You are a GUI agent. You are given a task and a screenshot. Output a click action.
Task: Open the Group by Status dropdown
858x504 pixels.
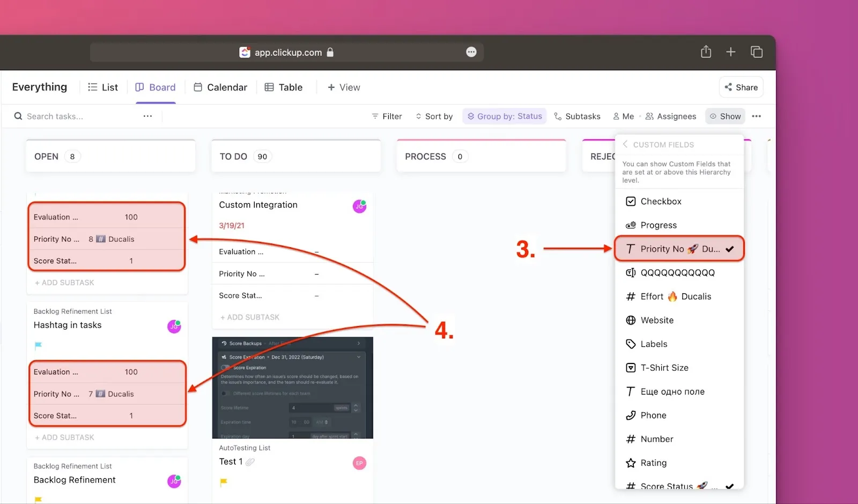(x=504, y=116)
